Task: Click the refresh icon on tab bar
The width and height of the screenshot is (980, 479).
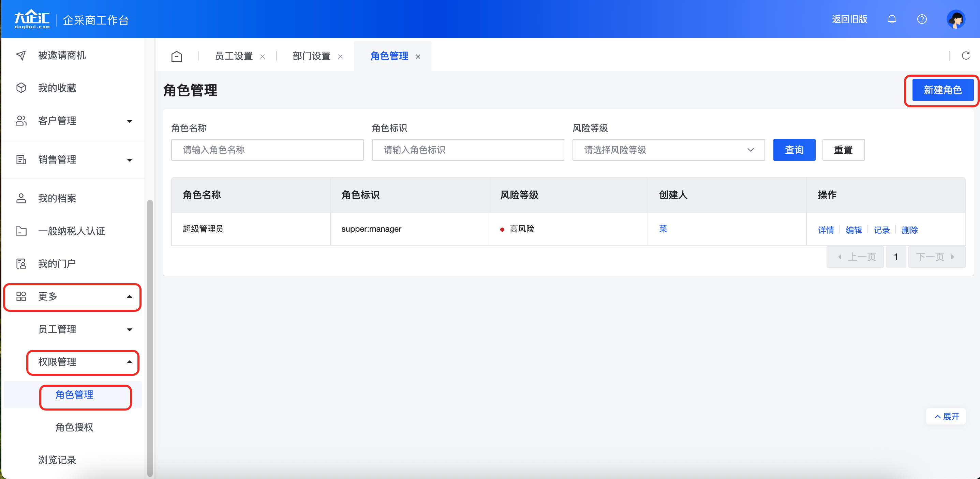Action: click(x=966, y=56)
